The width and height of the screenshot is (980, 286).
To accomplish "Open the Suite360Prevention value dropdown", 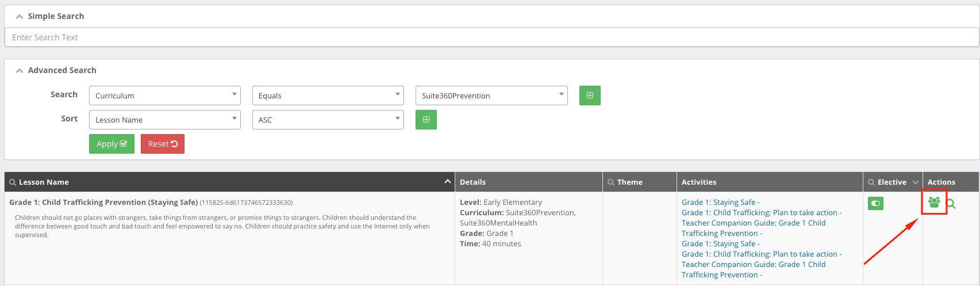I will click(x=491, y=96).
